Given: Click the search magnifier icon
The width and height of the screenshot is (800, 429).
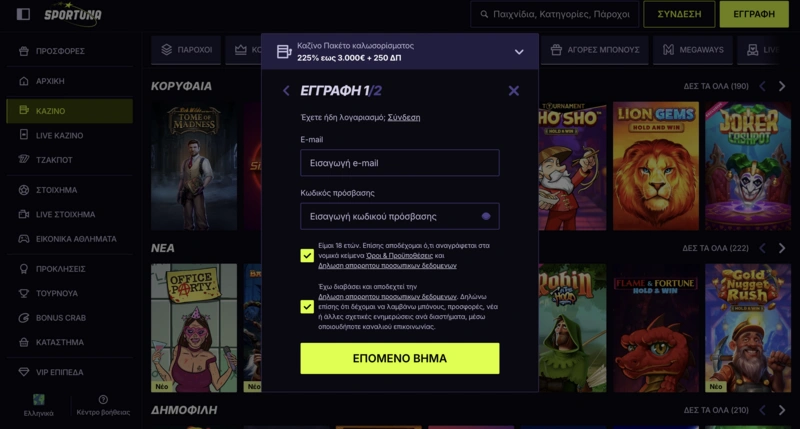Looking at the screenshot, I should [x=484, y=14].
